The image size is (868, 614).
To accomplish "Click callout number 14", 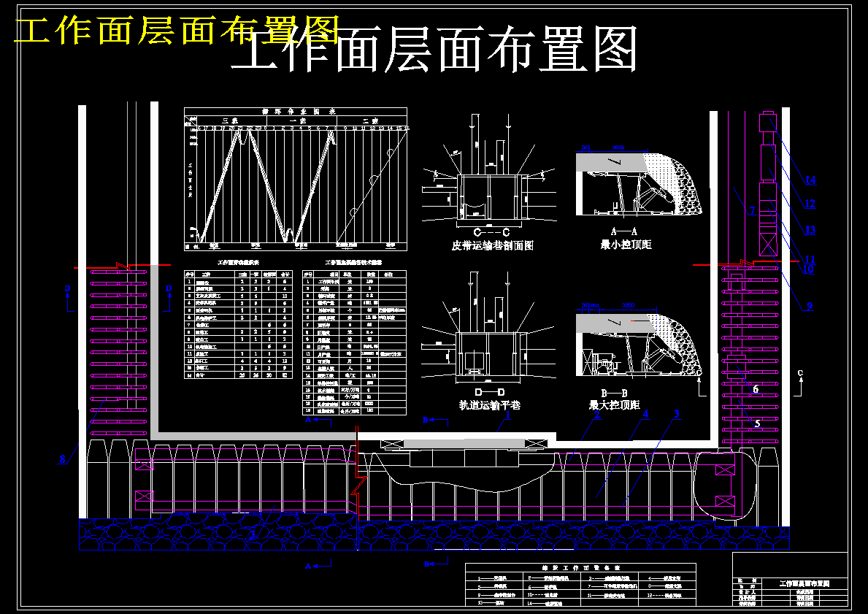I will click(810, 180).
